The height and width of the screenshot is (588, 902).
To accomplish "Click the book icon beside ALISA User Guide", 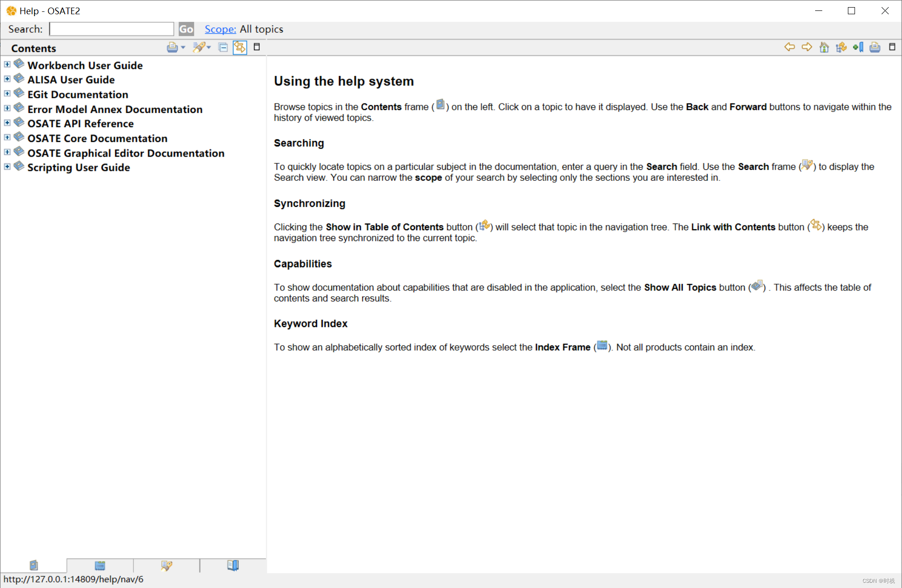I will tap(19, 78).
